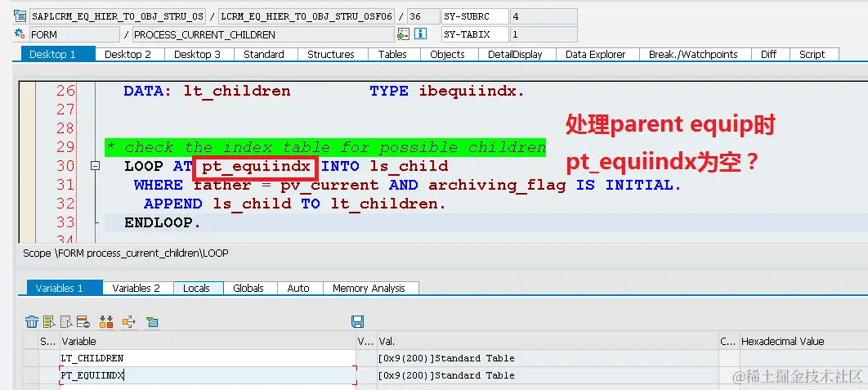Open the Desktop 2 tab
The width and height of the screenshot is (868, 390).
tap(130, 54)
